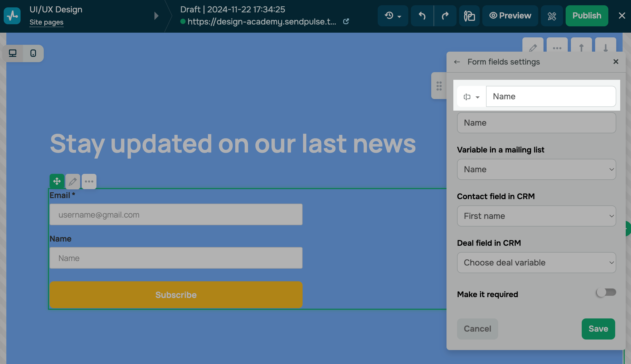Click the pencil edit icon above form
The height and width of the screenshot is (364, 631).
point(73,181)
